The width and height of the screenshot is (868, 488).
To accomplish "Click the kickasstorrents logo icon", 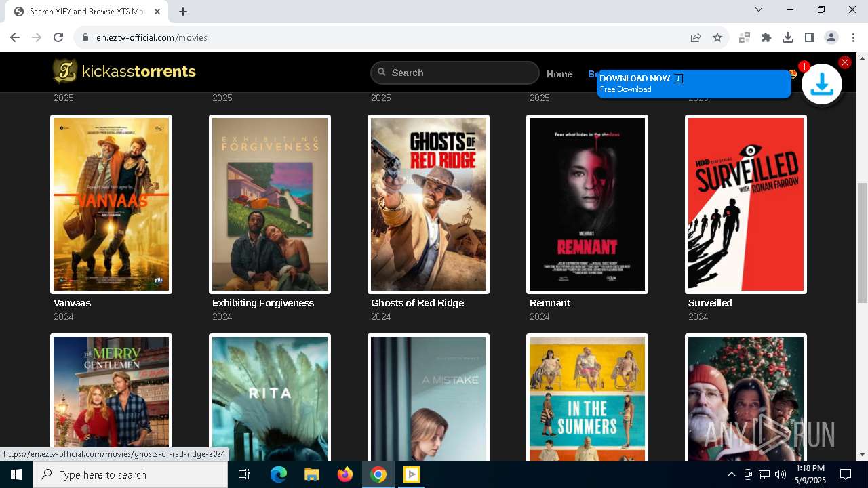I will [65, 71].
